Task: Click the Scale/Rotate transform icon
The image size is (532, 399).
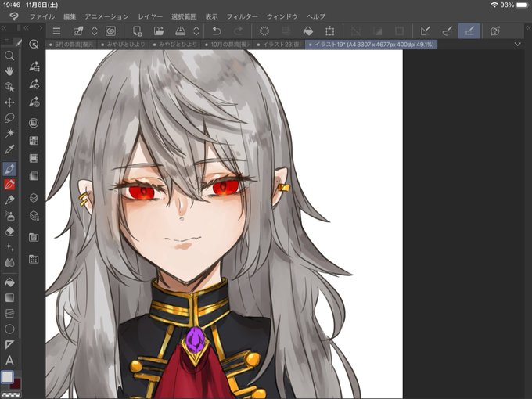Action: tap(330, 31)
